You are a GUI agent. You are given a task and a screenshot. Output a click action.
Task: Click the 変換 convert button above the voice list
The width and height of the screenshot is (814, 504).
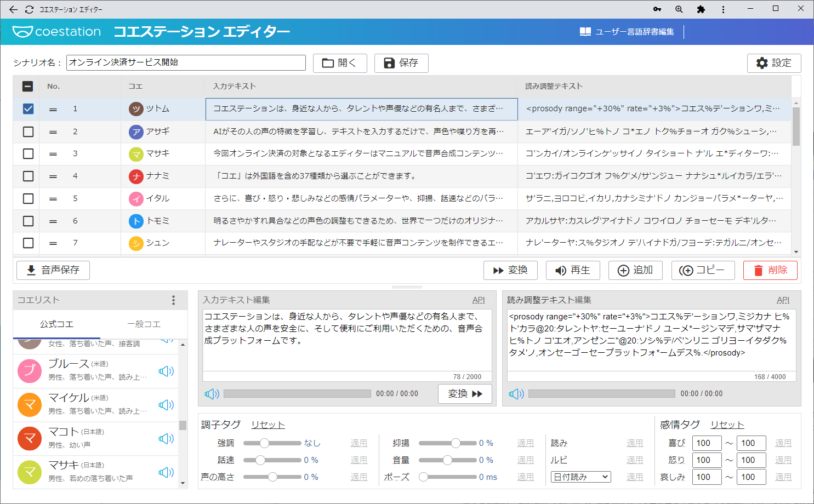tap(510, 270)
